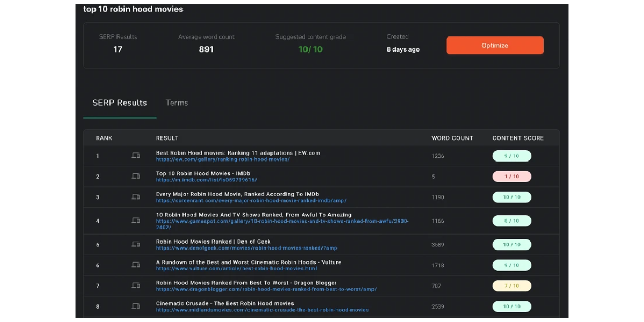Click the device icon in Dragon Blogger row
The width and height of the screenshot is (644, 322).
pos(136,286)
